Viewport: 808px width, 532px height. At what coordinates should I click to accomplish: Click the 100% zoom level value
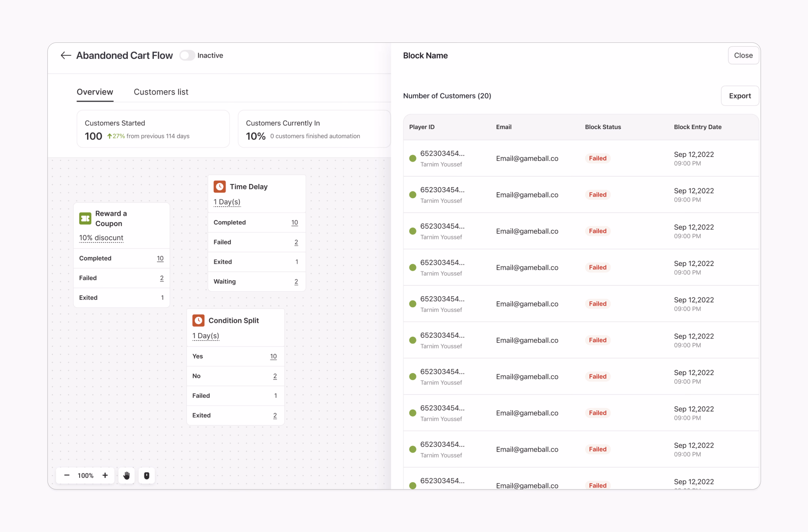coord(86,475)
